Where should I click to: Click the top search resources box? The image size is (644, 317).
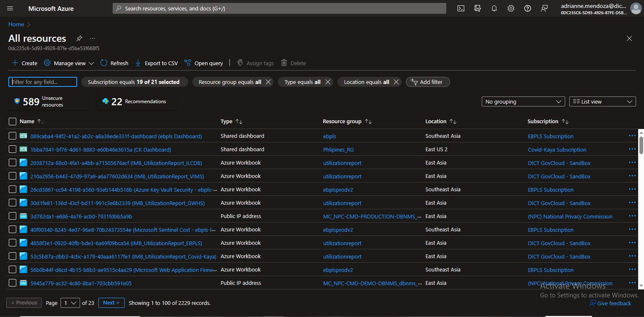pos(279,8)
